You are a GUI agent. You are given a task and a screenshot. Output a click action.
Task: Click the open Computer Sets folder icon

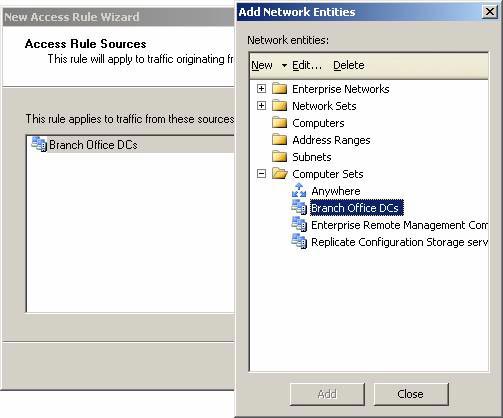click(280, 174)
